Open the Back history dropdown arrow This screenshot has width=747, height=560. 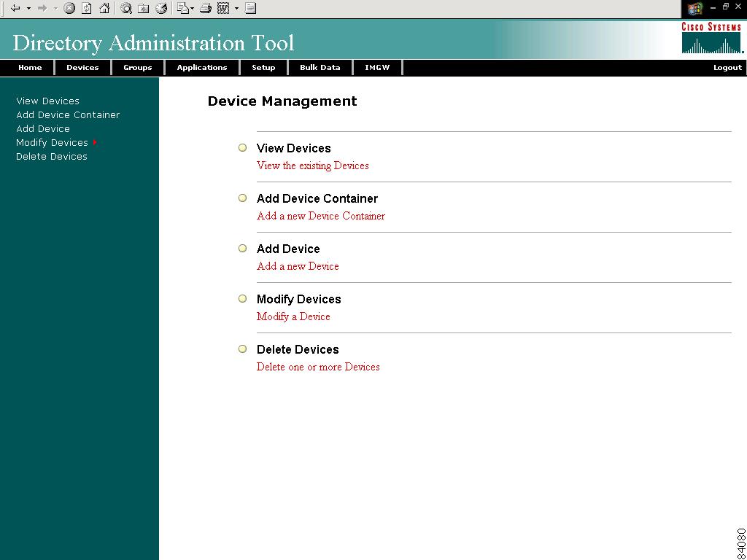28,9
